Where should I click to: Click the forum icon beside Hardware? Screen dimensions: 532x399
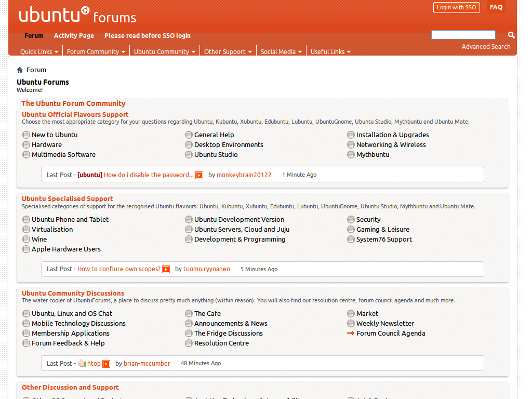[26, 144]
